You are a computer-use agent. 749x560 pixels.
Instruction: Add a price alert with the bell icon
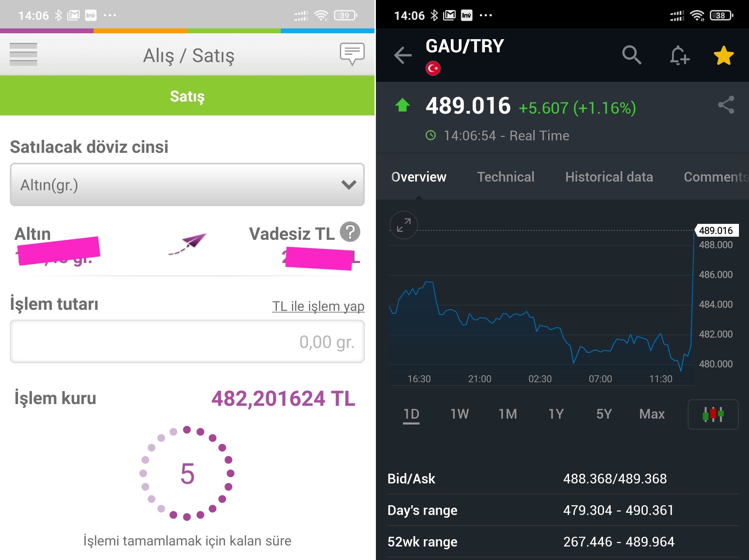(x=679, y=55)
